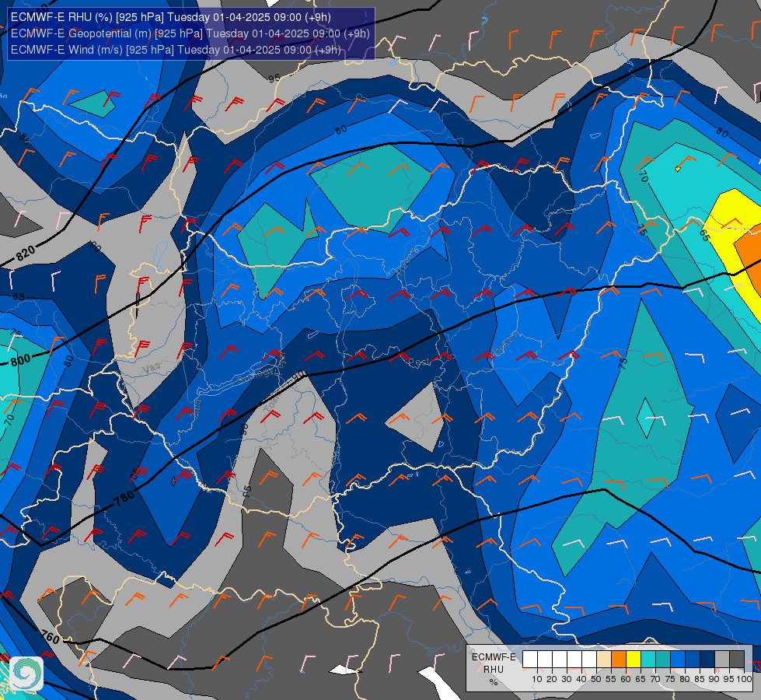Pick the beige 50-55 legend swatch
761x700 pixels.
[604, 659]
